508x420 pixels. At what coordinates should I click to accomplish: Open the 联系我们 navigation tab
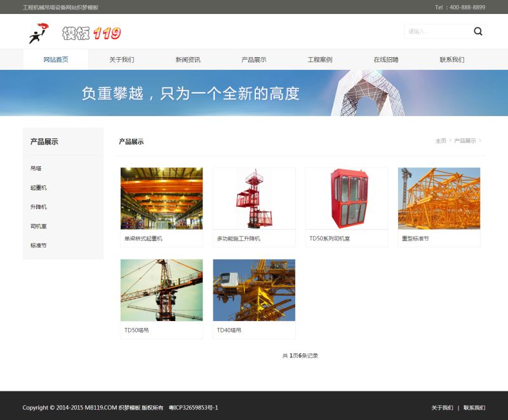pyautogui.click(x=452, y=60)
